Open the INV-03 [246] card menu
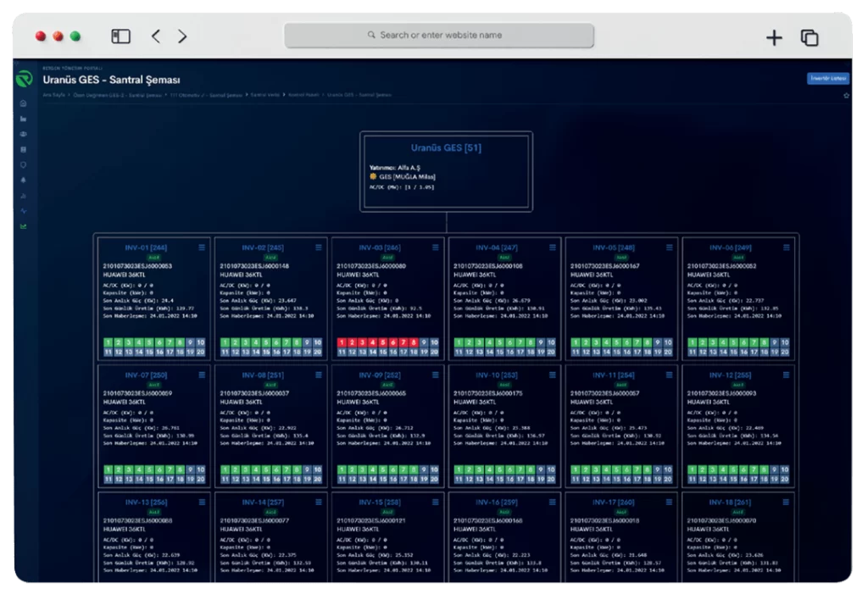The height and width of the screenshot is (600, 868). click(435, 247)
